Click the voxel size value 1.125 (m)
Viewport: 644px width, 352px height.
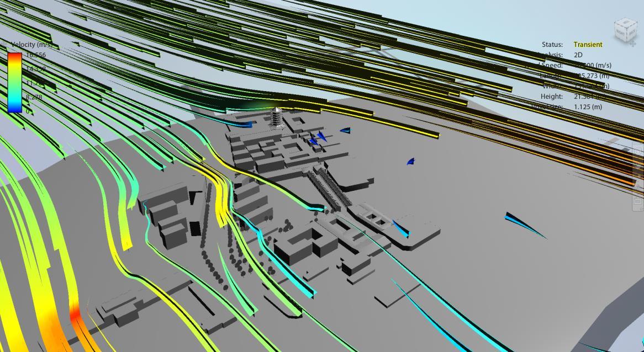[588, 106]
